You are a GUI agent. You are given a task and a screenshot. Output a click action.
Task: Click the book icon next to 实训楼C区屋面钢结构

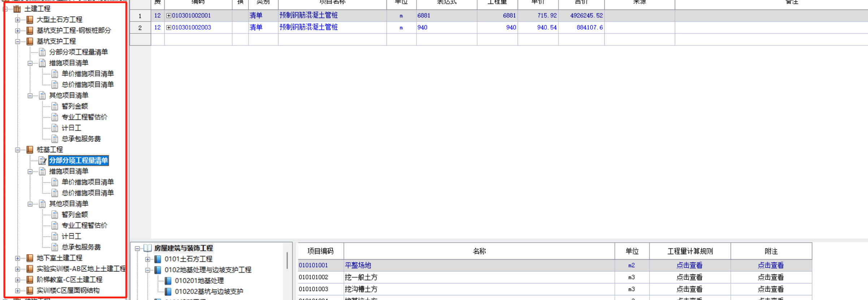[x=30, y=290]
